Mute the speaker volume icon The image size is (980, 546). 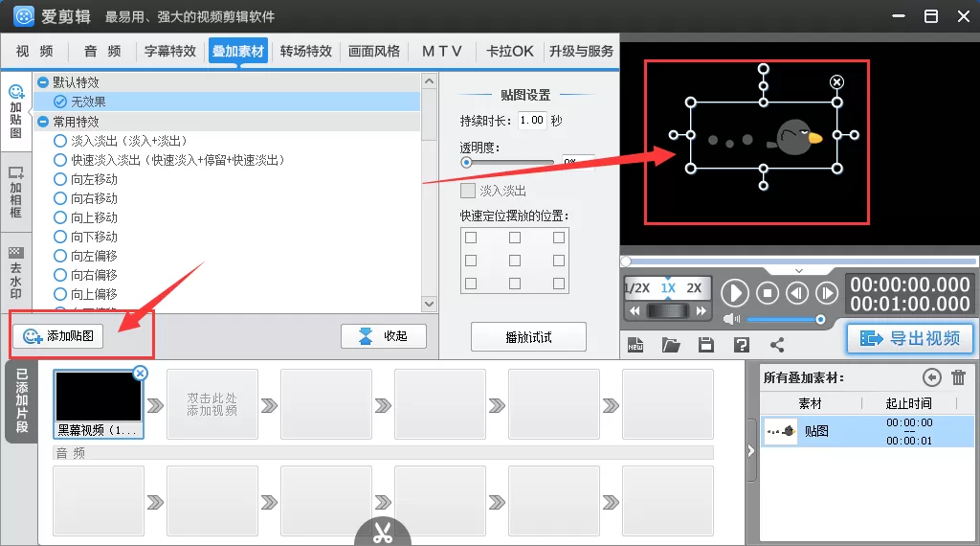pyautogui.click(x=730, y=319)
